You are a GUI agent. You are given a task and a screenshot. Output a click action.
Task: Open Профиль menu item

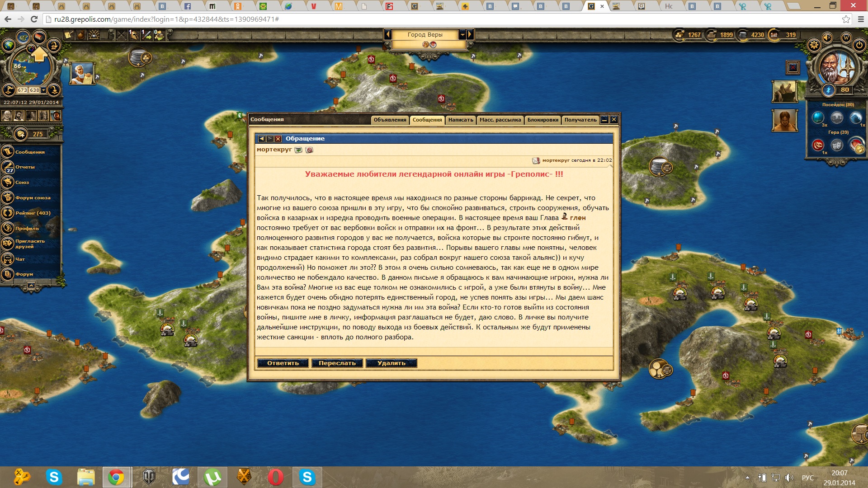[30, 228]
